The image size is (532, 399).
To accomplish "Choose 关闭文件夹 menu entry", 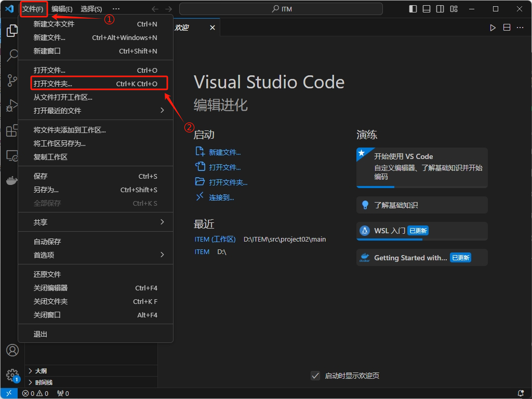I will [96, 301].
